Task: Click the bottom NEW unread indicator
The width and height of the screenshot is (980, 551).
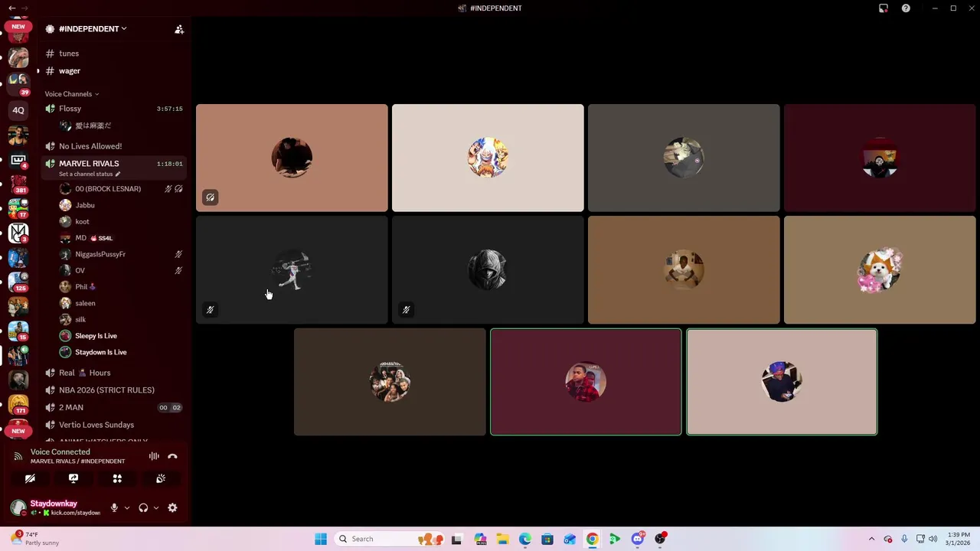Action: click(18, 431)
